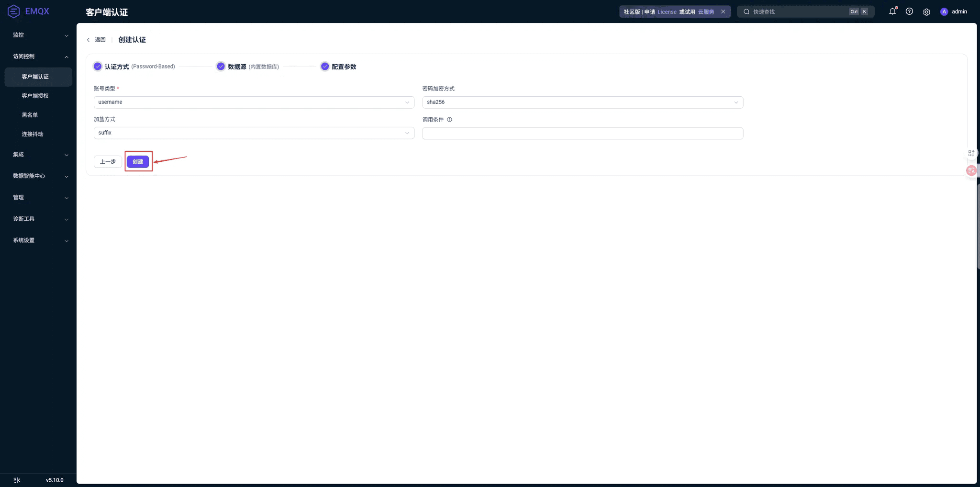
Task: Click the 调用条件 input field
Action: click(x=582, y=134)
